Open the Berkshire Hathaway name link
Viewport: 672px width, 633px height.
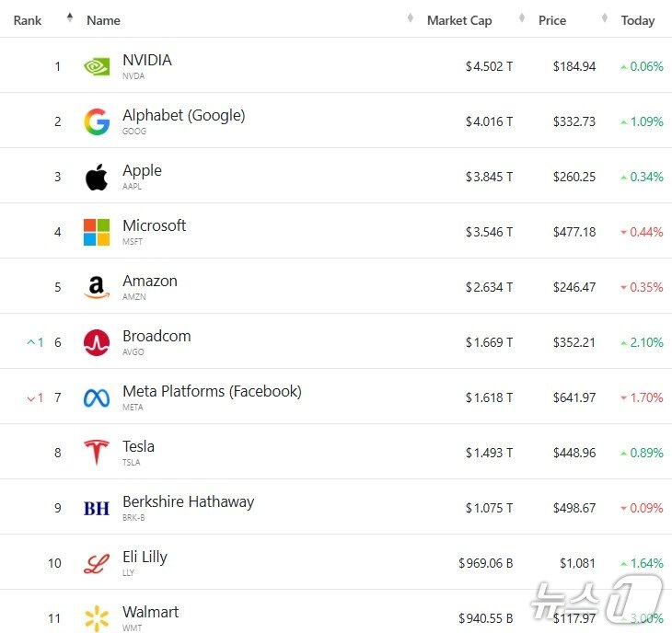(x=188, y=501)
